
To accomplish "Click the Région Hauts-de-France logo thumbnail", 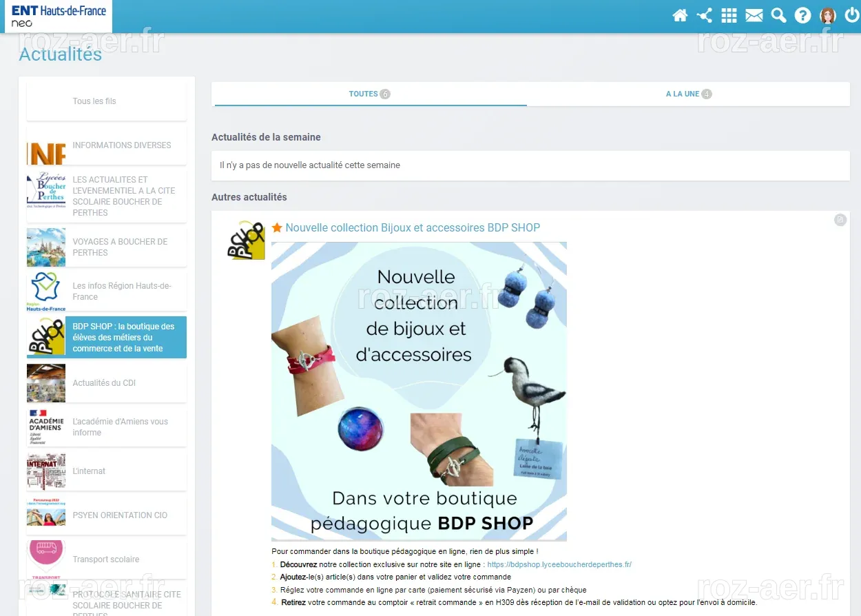I will click(x=46, y=291).
